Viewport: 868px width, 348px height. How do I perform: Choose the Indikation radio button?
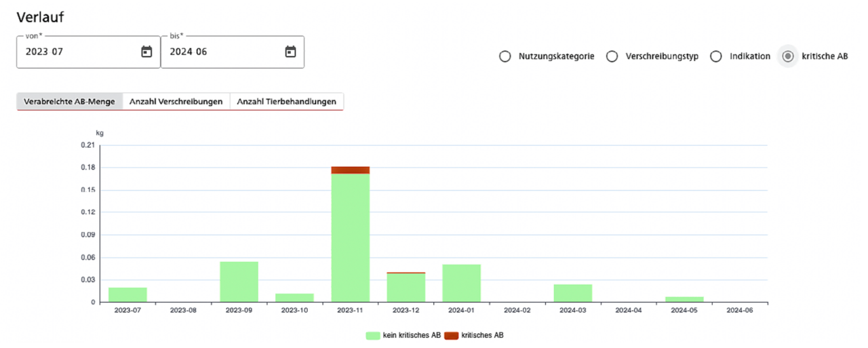coord(715,57)
